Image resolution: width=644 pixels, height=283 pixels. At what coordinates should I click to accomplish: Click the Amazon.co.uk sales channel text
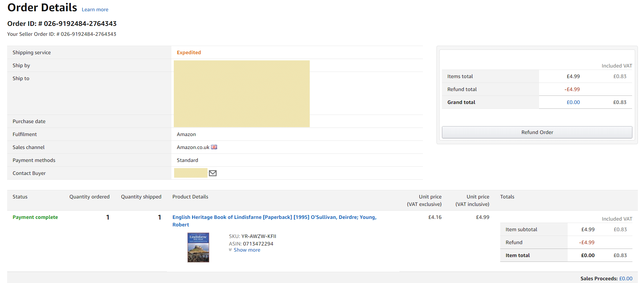tap(193, 147)
